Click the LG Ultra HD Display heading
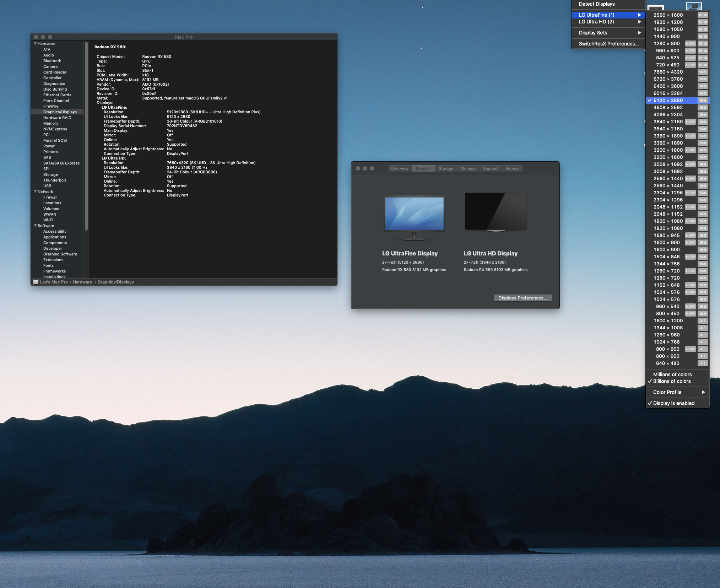The width and height of the screenshot is (720, 588). pos(491,253)
